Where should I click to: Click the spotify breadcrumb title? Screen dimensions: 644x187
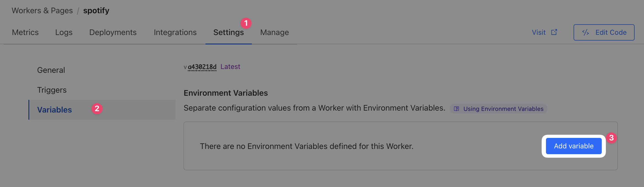96,10
